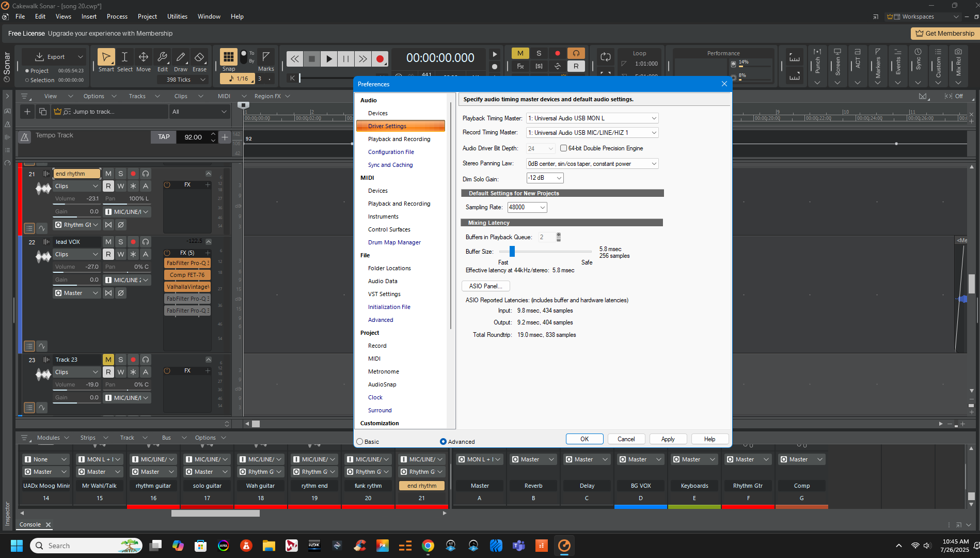This screenshot has width=980, height=558.
Task: Toggle the Snap grid icon
Action: tap(229, 57)
